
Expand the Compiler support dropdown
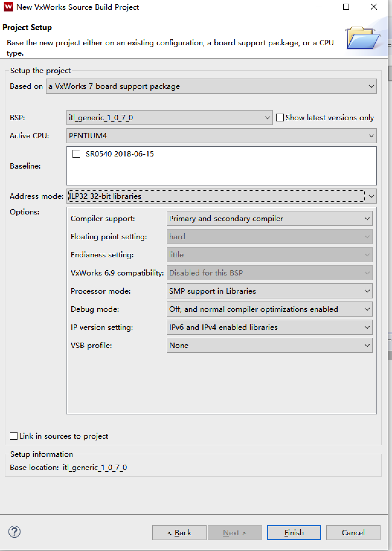269,218
